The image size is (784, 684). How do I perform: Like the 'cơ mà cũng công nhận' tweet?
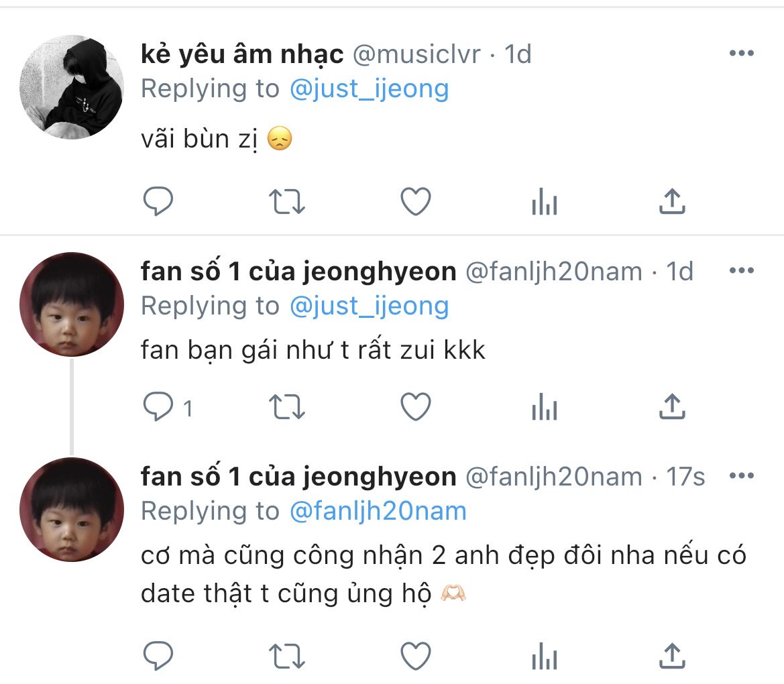tap(415, 655)
